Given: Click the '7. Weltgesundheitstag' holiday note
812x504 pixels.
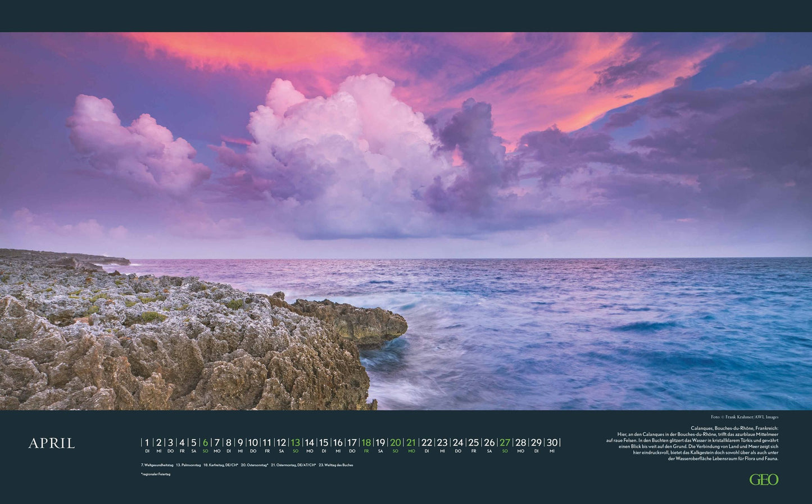Looking at the screenshot, I should (x=157, y=465).
